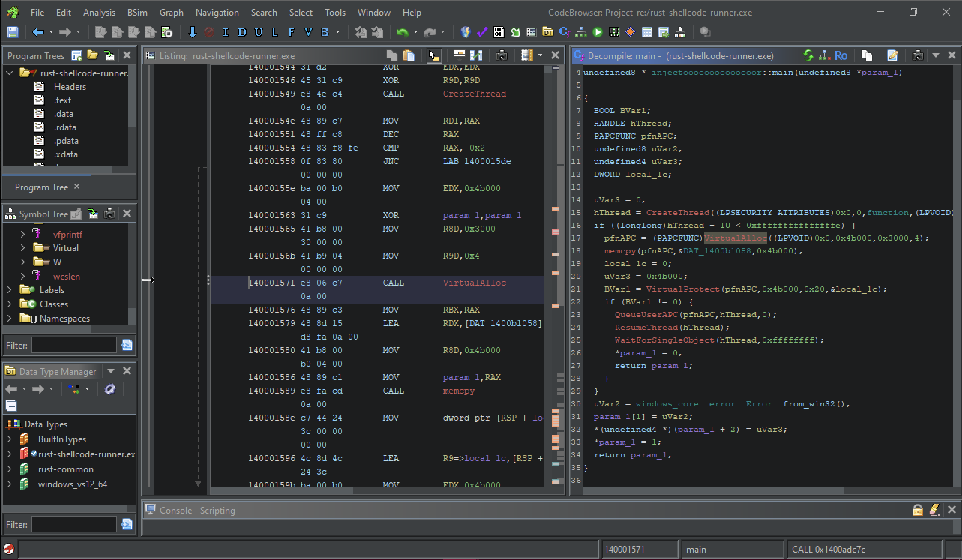Open the Analysis menu
962x560 pixels.
point(99,13)
